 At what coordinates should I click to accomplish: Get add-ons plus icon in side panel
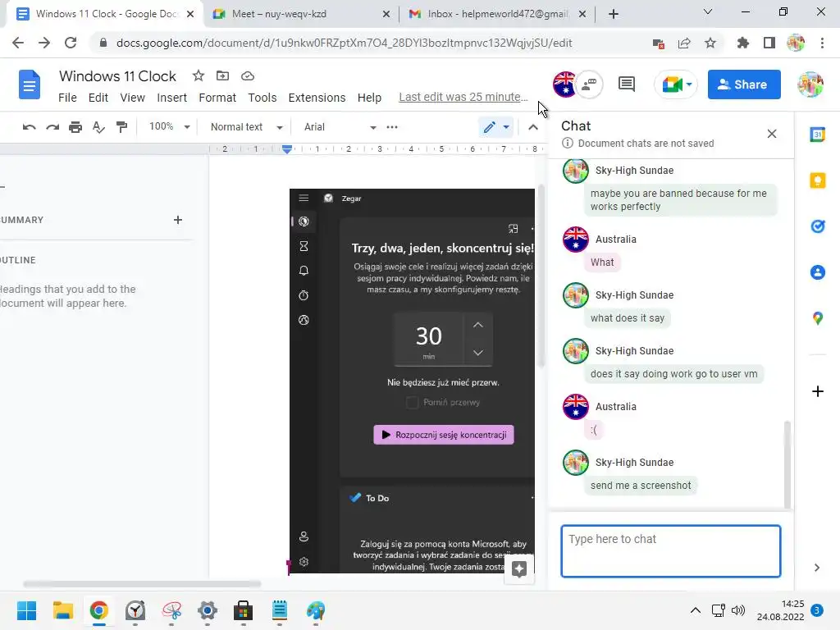818,391
